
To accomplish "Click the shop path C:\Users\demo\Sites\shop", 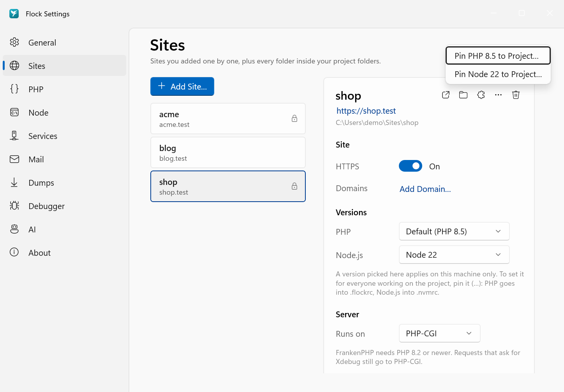I will click(x=377, y=123).
